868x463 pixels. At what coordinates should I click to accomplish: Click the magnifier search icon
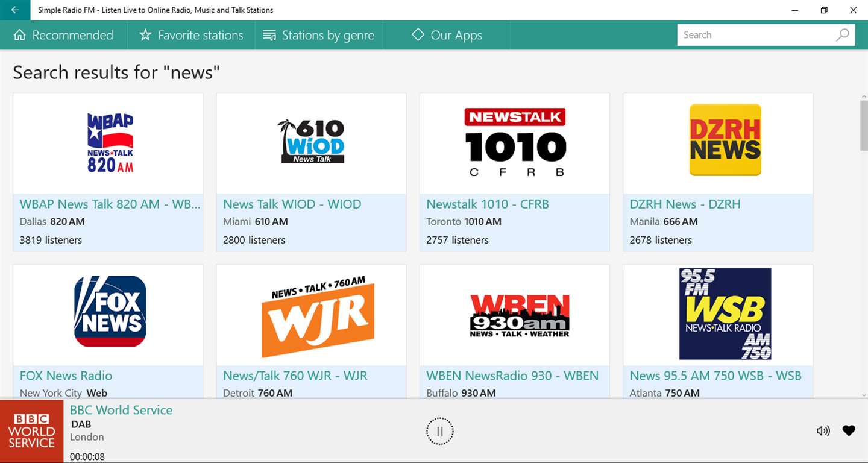tap(843, 35)
